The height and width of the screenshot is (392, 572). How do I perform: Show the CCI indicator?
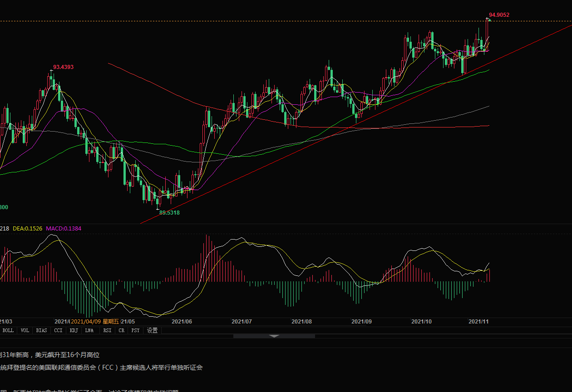(x=58, y=330)
